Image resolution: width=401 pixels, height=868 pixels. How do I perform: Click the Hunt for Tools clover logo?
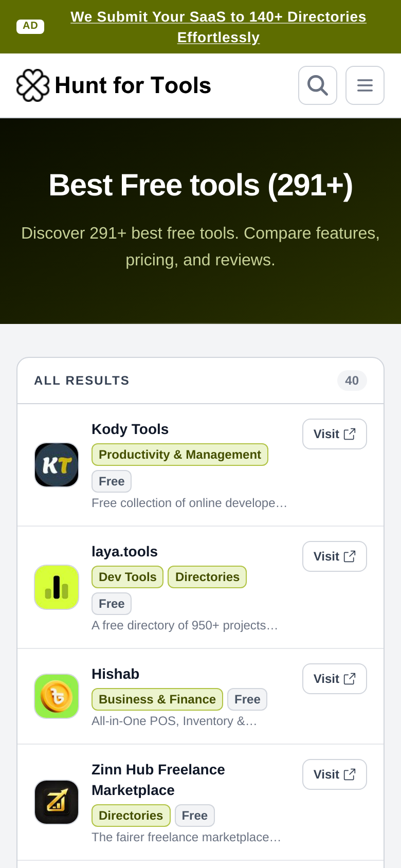33,85
